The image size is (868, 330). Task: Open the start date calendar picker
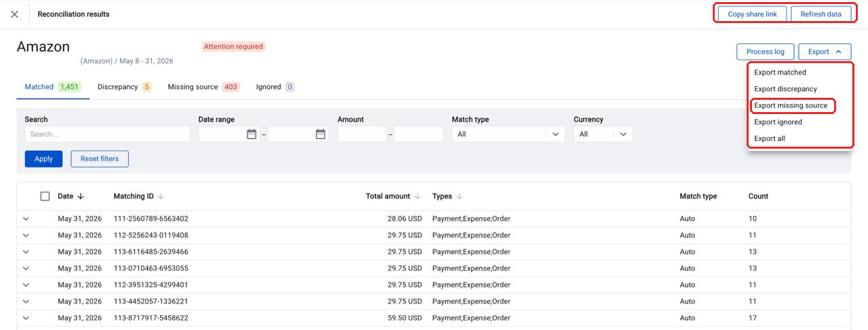click(x=252, y=134)
